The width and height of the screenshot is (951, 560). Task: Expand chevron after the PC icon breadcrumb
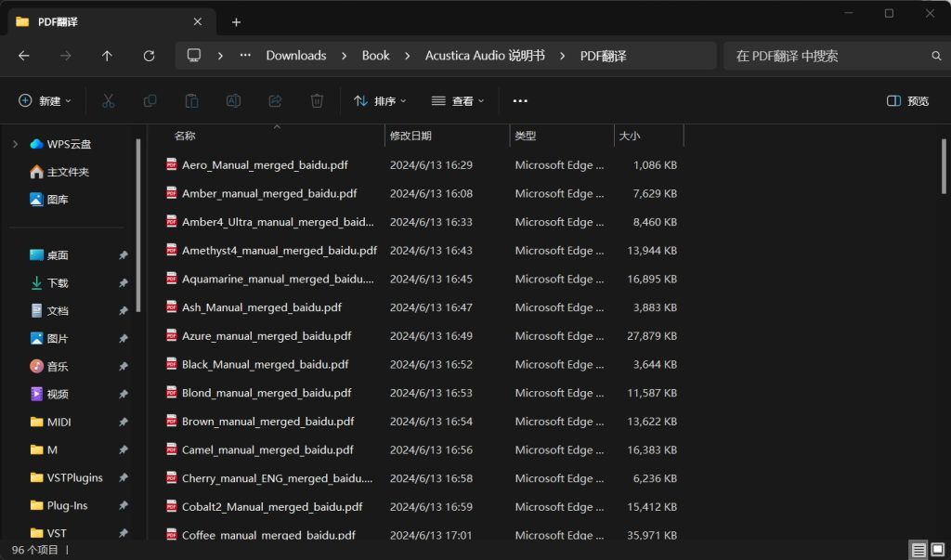pyautogui.click(x=220, y=56)
